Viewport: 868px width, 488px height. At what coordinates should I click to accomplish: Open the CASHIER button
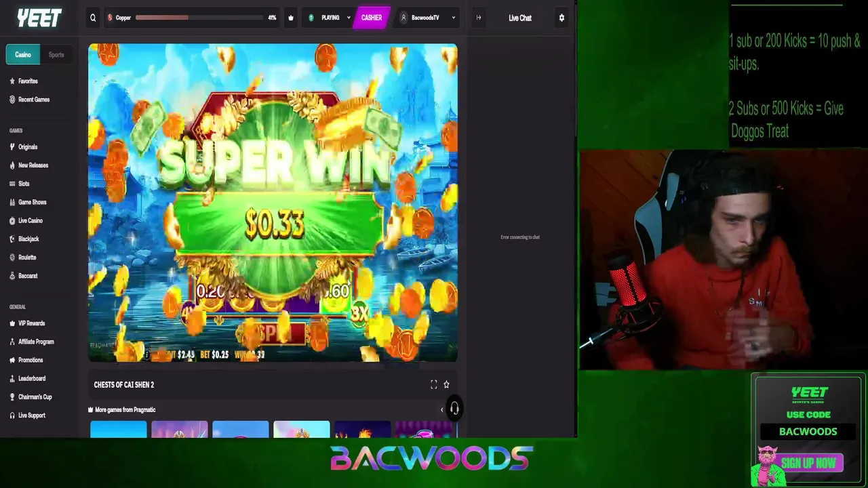[371, 18]
